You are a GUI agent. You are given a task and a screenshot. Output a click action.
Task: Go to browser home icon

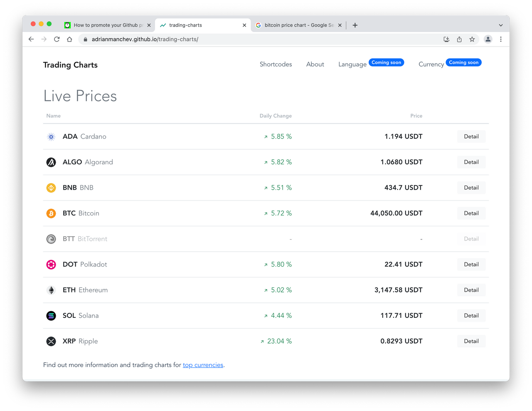(x=69, y=39)
